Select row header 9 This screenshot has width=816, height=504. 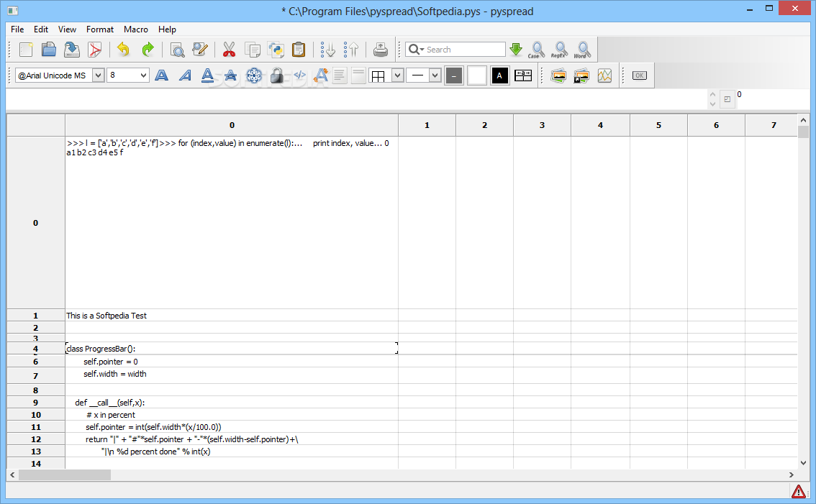point(35,402)
